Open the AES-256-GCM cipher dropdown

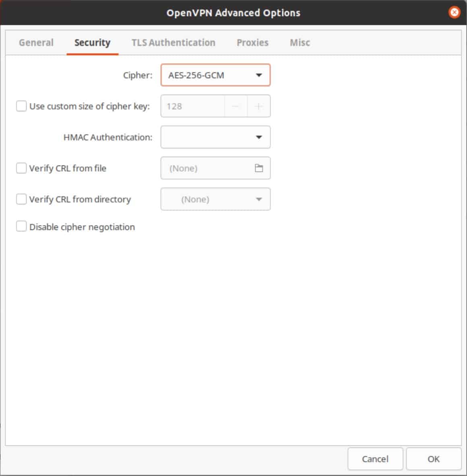pyautogui.click(x=215, y=75)
